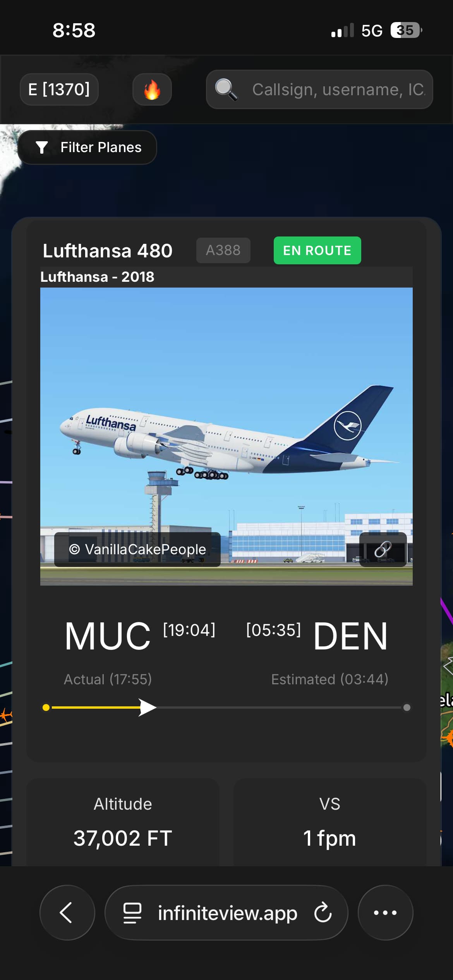Open the fire hot flights icon
Image resolution: width=453 pixels, height=980 pixels.
click(x=152, y=89)
